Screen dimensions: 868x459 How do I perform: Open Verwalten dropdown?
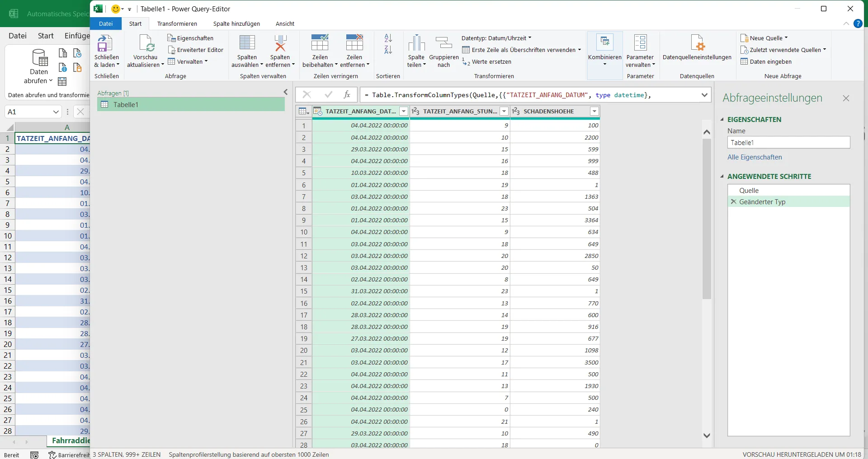click(x=188, y=62)
